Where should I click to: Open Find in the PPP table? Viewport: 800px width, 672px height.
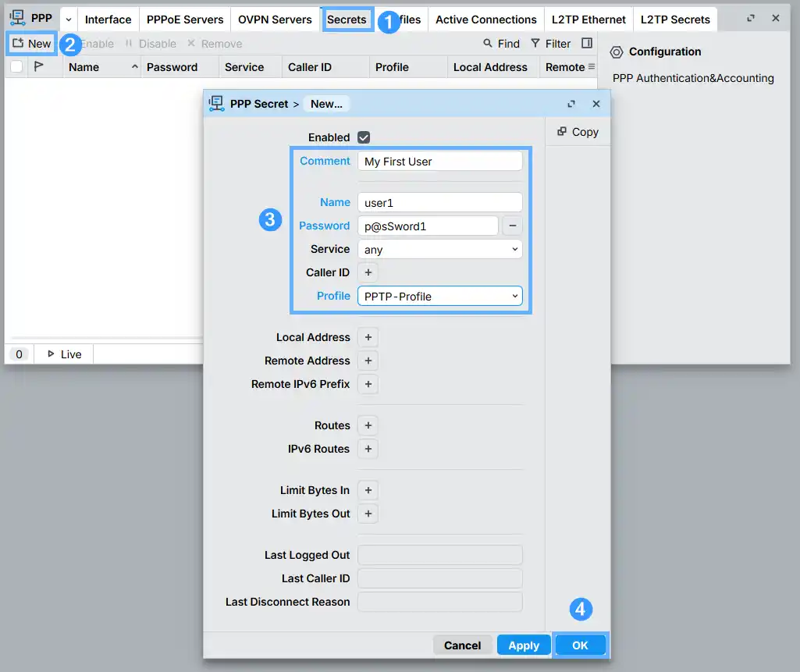click(x=501, y=44)
